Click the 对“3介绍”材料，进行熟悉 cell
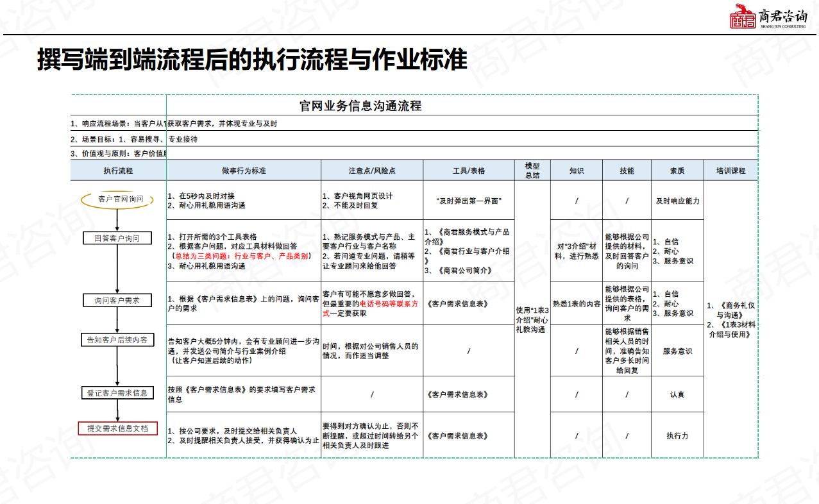This screenshot has width=819, height=504. pyautogui.click(x=577, y=251)
